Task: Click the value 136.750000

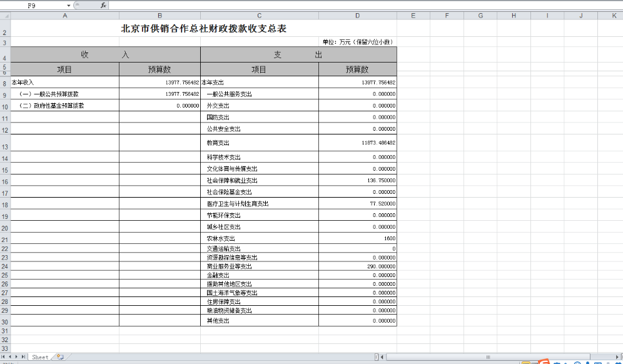Action: (x=382, y=180)
